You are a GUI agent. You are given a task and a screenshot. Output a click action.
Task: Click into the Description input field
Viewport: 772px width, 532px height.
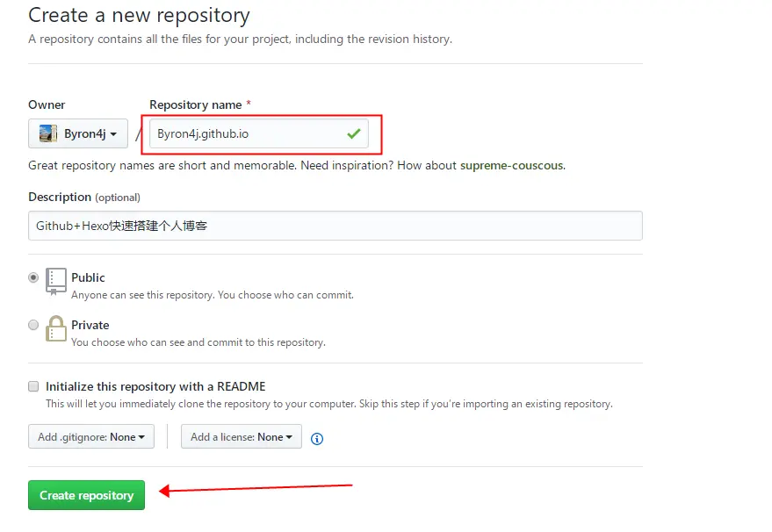point(335,226)
